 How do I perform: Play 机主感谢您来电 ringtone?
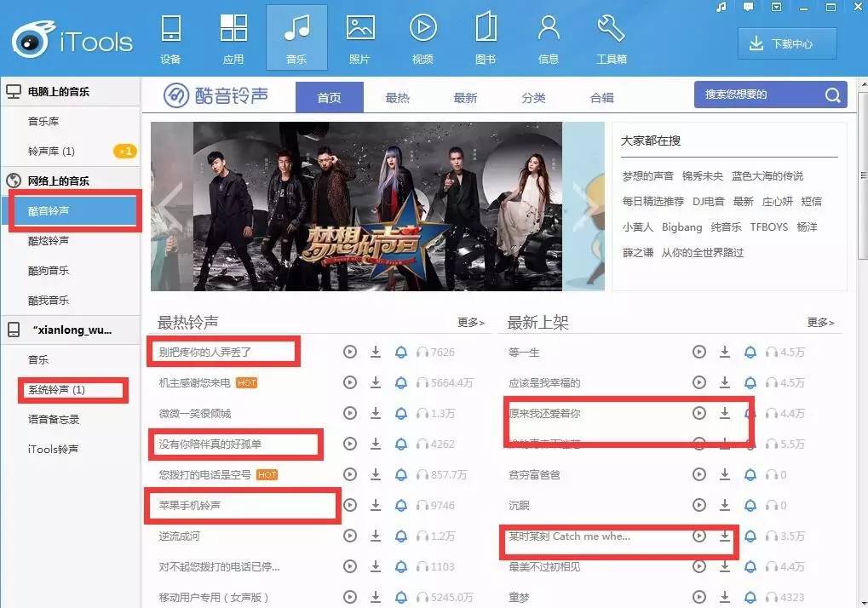click(350, 382)
